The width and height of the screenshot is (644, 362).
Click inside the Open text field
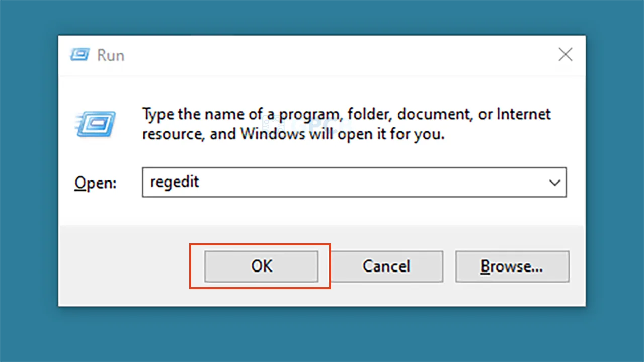point(354,182)
